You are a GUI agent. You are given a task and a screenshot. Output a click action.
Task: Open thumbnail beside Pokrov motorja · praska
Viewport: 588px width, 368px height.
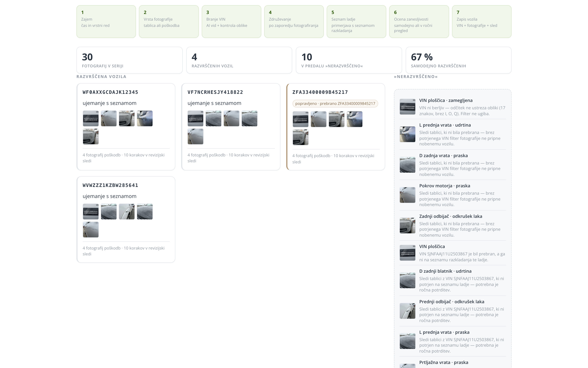(408, 195)
